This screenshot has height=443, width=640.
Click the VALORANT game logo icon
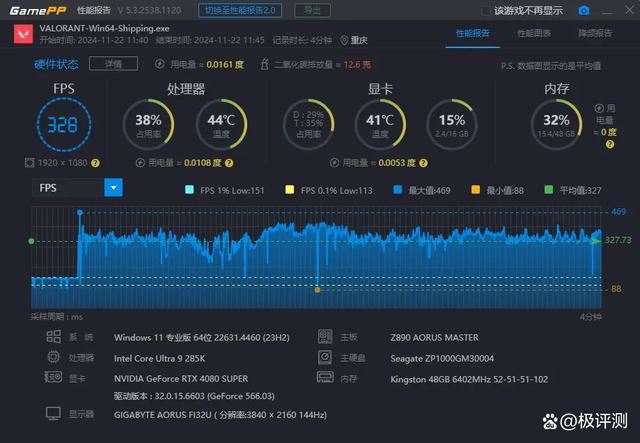coord(23,34)
